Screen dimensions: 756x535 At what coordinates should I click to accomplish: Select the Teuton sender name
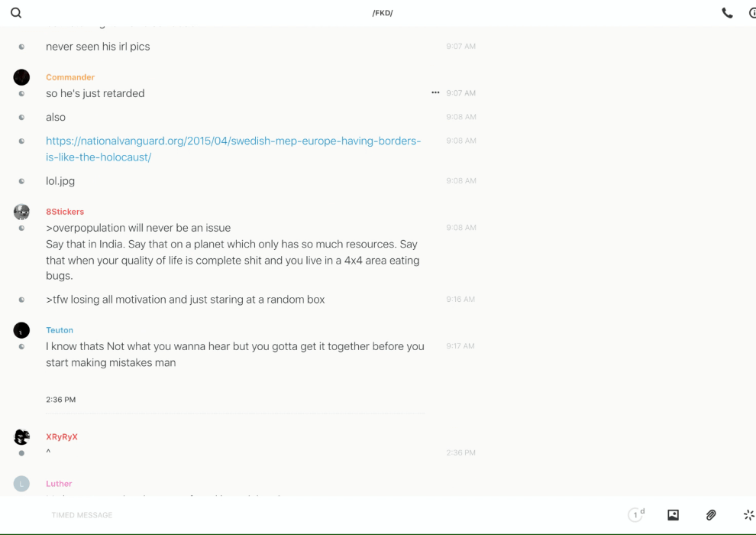tap(60, 330)
